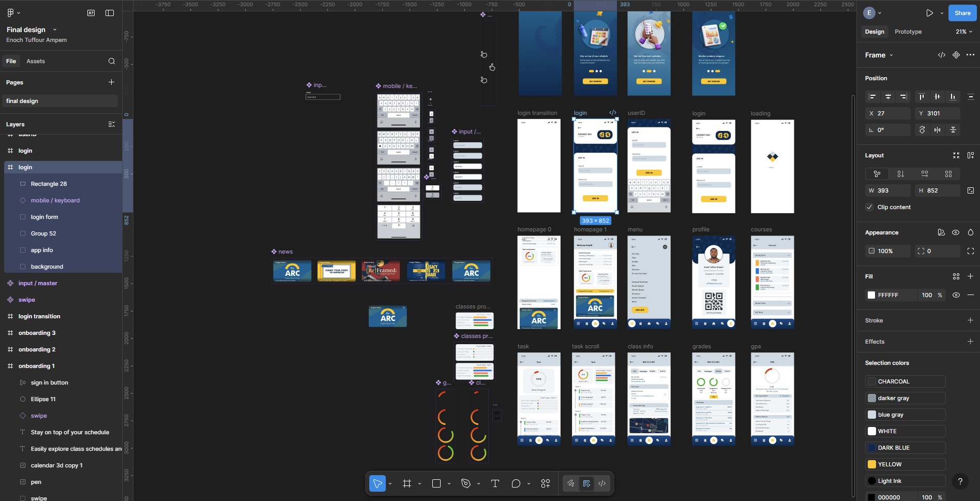Click the Frame tool in bottom toolbar
This screenshot has width=980, height=501.
click(x=407, y=483)
